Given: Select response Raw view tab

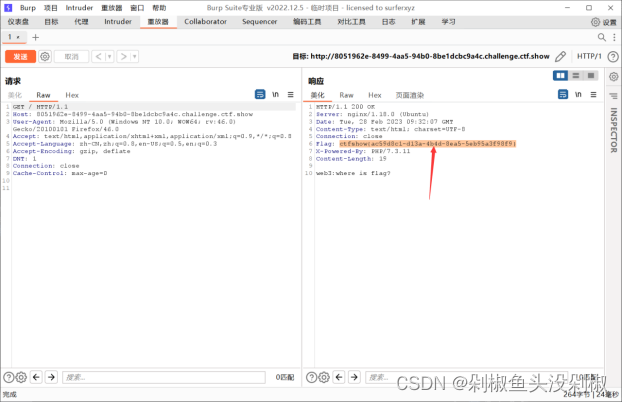Looking at the screenshot, I should coord(346,95).
